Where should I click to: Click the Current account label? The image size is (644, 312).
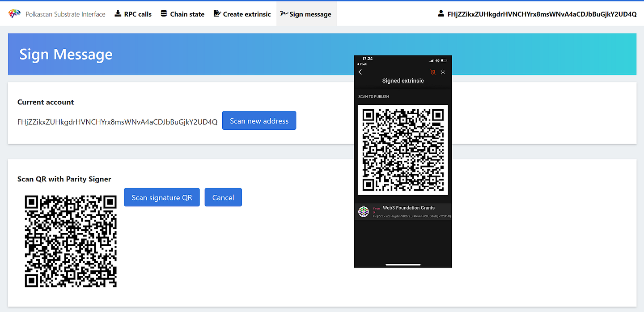(46, 102)
